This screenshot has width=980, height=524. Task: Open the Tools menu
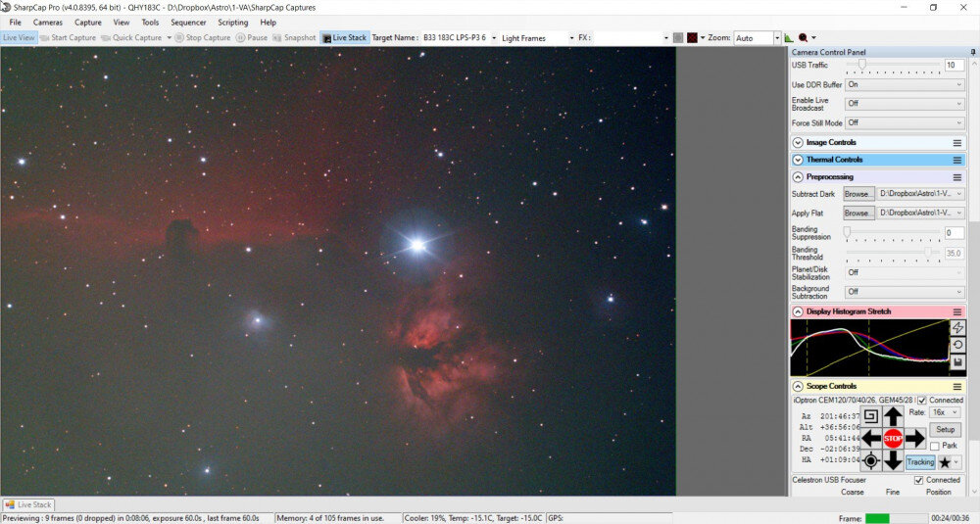click(x=150, y=22)
